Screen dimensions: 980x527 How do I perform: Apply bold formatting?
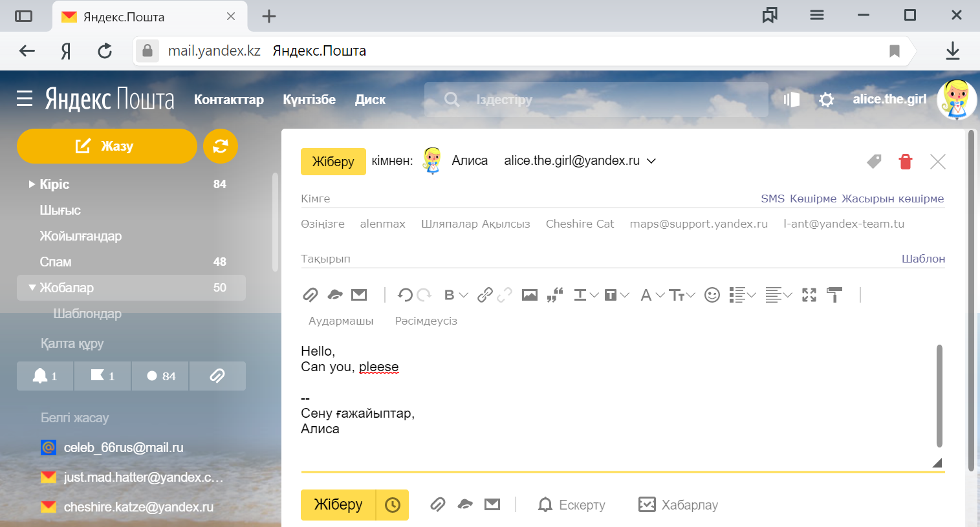pos(450,295)
